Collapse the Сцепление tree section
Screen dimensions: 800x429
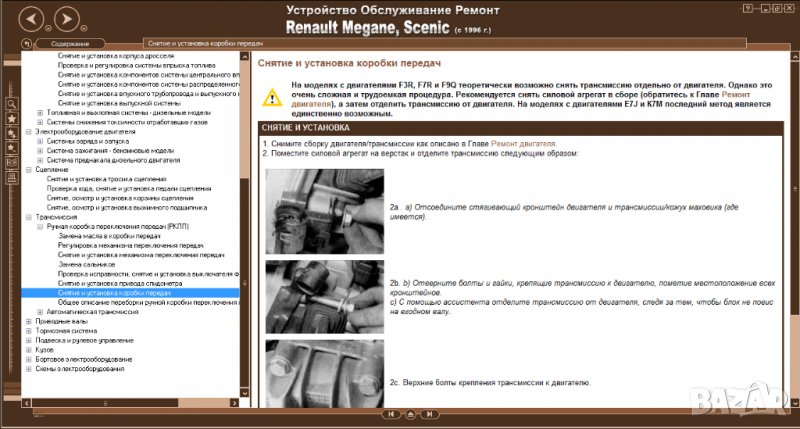click(x=29, y=169)
